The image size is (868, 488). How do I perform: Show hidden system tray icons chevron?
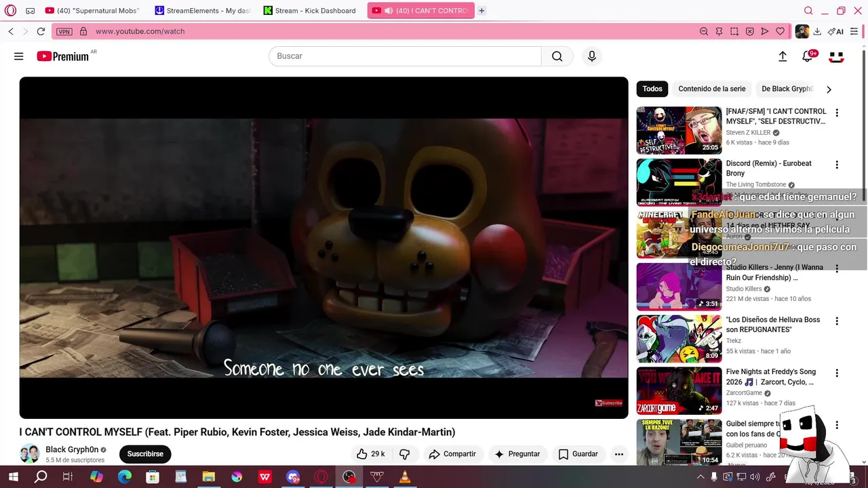point(701,477)
